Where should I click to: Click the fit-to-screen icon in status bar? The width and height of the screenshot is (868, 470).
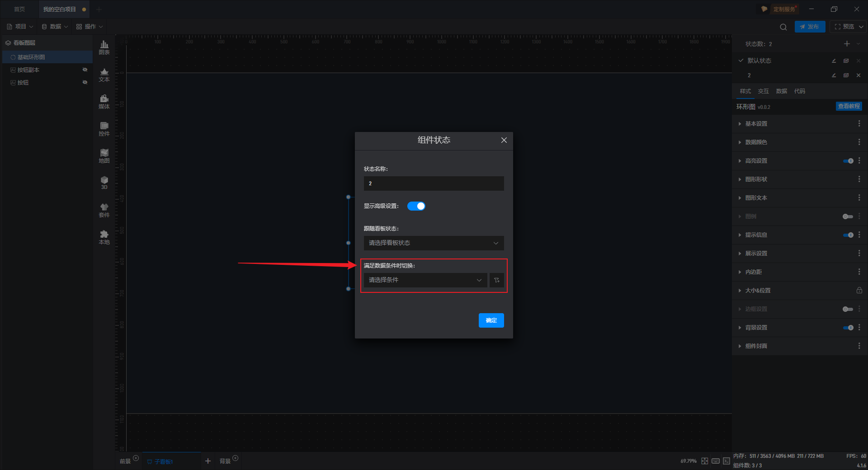pos(705,461)
